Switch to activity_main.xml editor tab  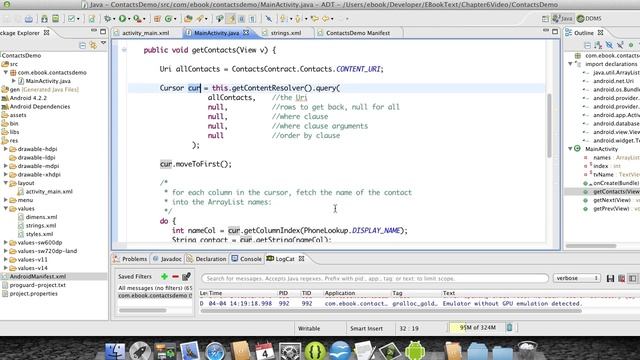[x=145, y=33]
